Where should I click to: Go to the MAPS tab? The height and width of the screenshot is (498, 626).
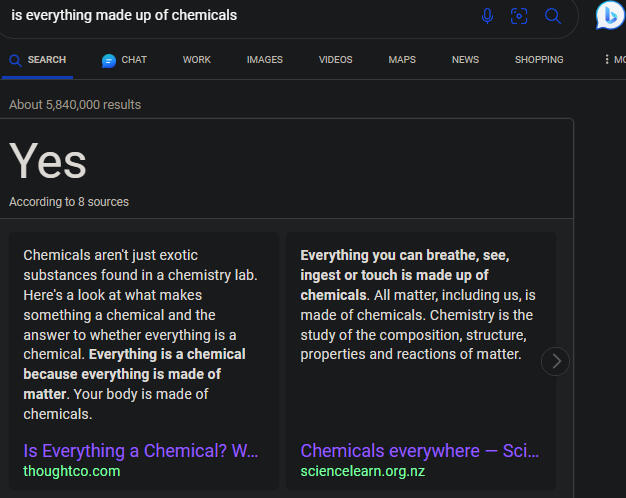(402, 60)
